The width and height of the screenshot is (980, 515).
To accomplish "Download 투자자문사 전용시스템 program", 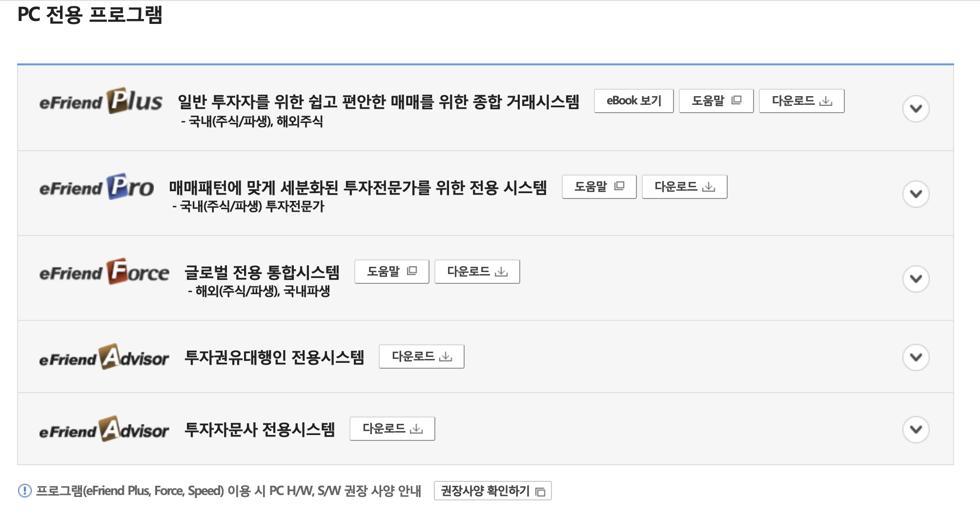I will (x=392, y=429).
